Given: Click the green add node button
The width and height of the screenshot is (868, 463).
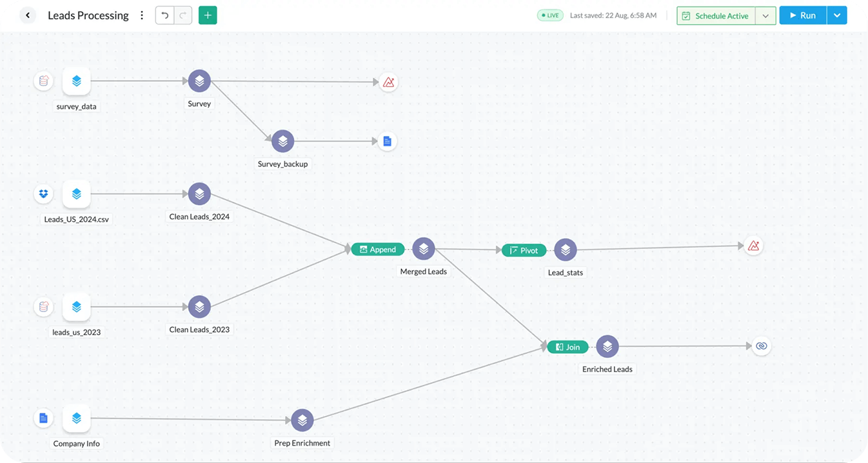Looking at the screenshot, I should [x=208, y=14].
